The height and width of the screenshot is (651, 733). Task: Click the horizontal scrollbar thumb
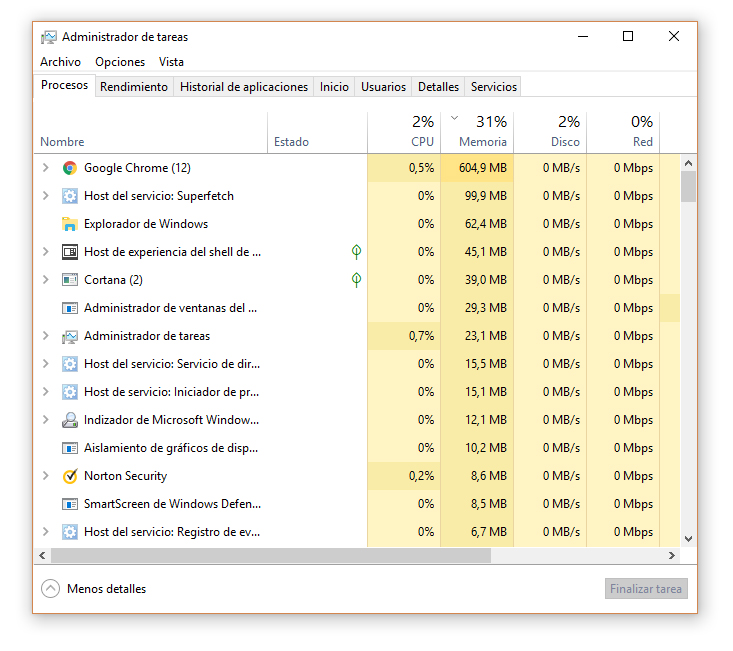(271, 555)
